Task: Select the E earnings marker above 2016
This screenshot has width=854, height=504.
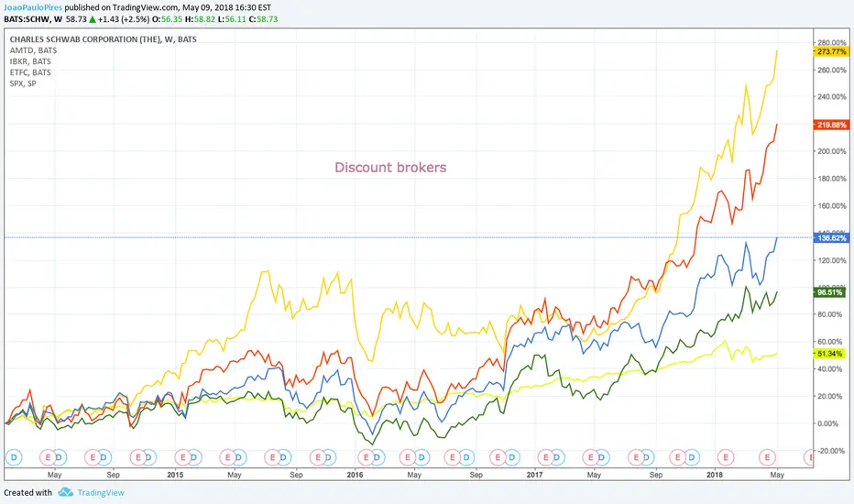Action: pos(366,457)
